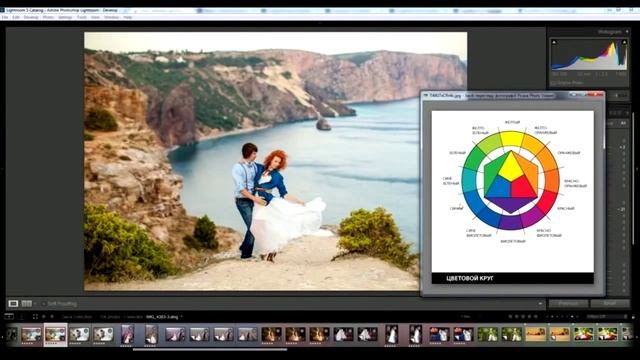The height and width of the screenshot is (360, 640).
Task: Open the Help menu
Action: (x=127, y=18)
